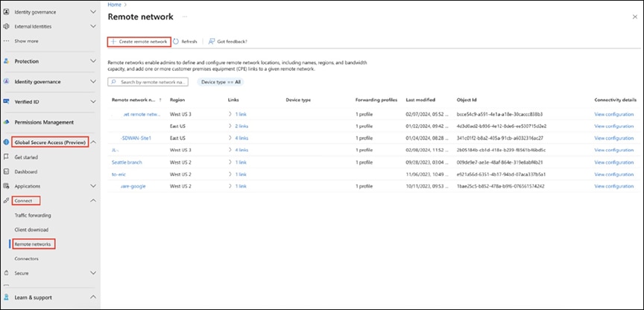644x310 pixels.
Task: Click the Object Id column header
Action: (x=466, y=100)
